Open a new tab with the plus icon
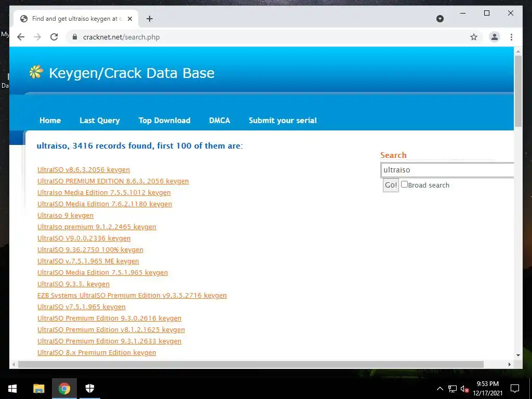The height and width of the screenshot is (399, 532). click(x=150, y=19)
